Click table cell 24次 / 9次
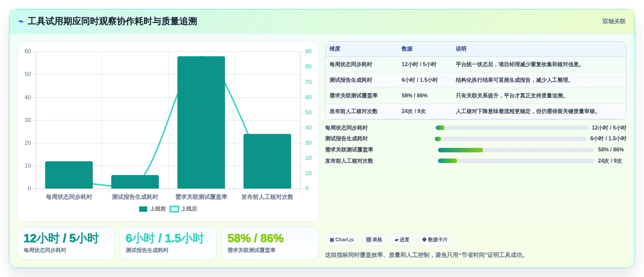This screenshot has height=277, width=644. [414, 111]
